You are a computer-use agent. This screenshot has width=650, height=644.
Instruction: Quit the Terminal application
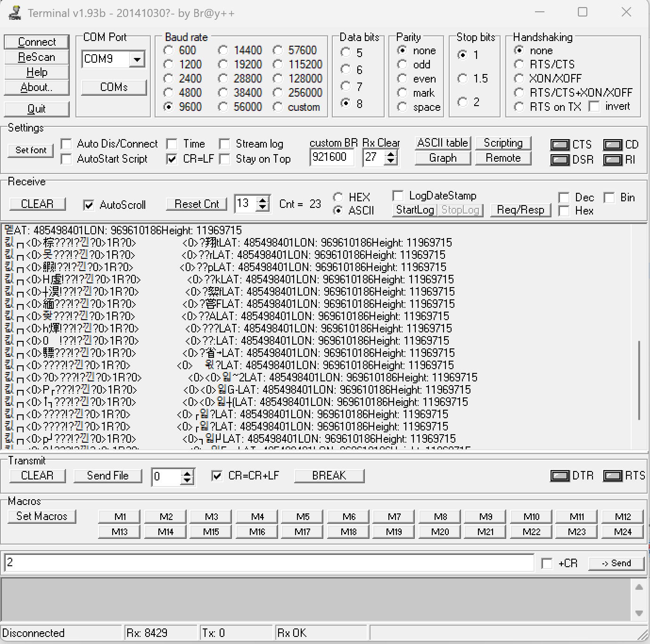[37, 109]
